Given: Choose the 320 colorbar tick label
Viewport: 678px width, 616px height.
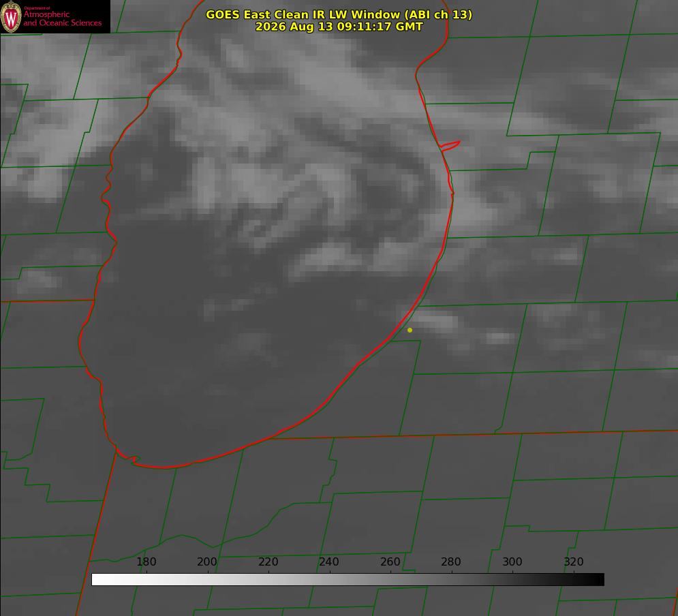Looking at the screenshot, I should click(x=574, y=561).
